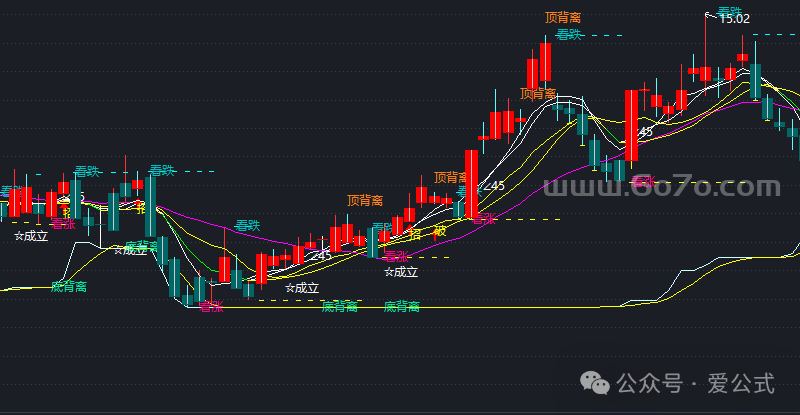Image resolution: width=800 pixels, height=415 pixels.
Task: Select the 45 angle label near the chart's right side
Action: click(x=645, y=132)
